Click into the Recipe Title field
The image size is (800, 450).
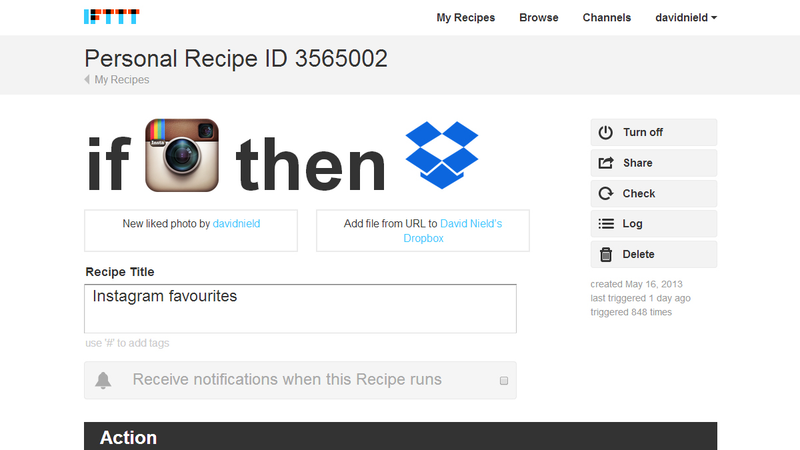coord(301,309)
